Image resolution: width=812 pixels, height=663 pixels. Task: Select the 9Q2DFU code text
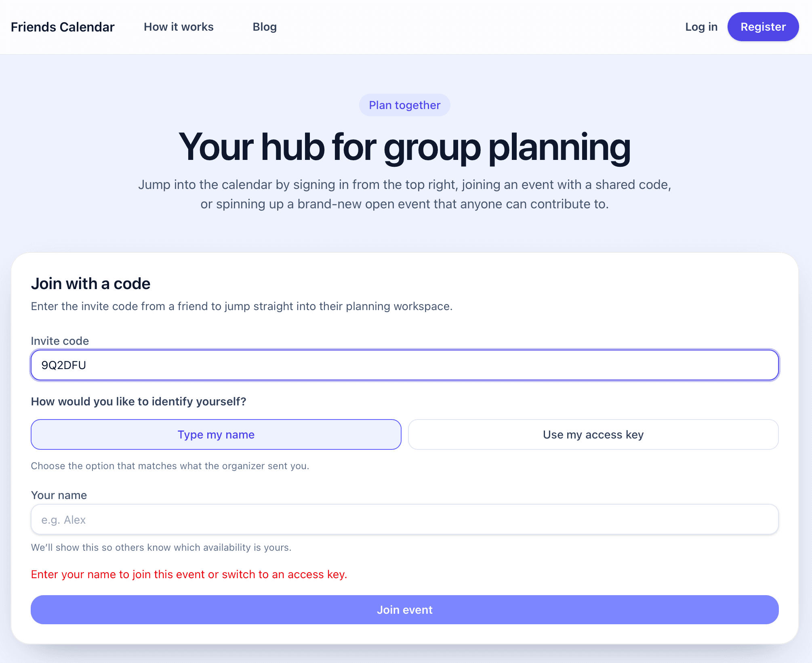63,365
